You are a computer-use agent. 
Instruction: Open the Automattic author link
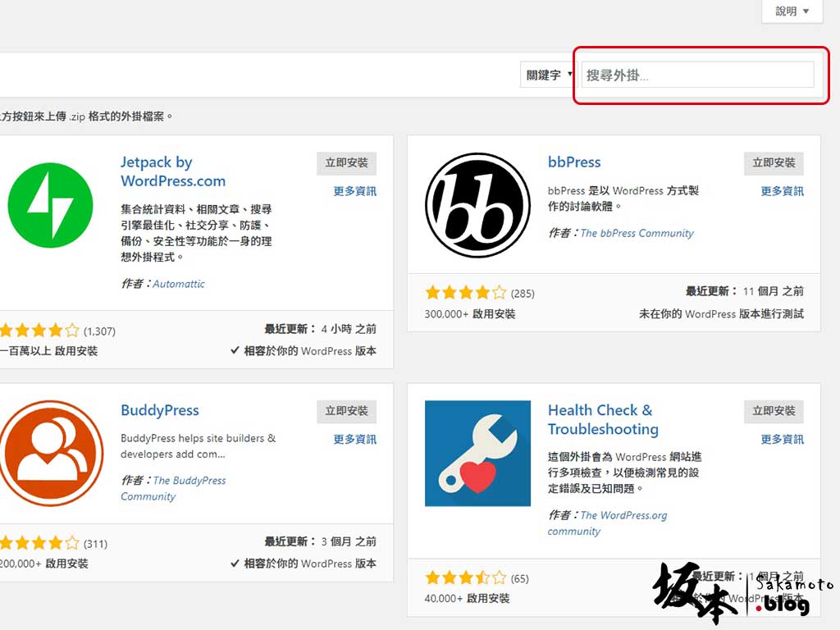pos(178,284)
